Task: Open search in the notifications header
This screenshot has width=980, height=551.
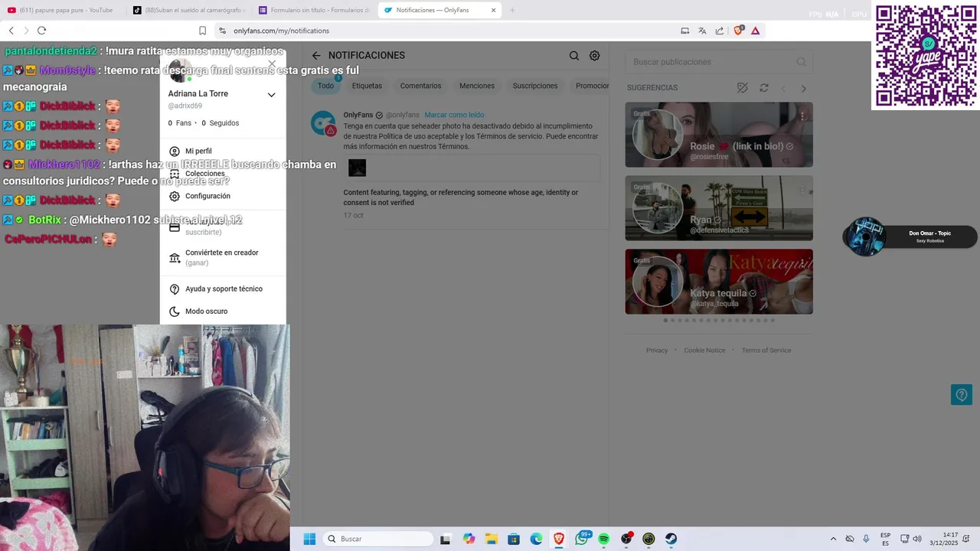Action: coord(574,56)
